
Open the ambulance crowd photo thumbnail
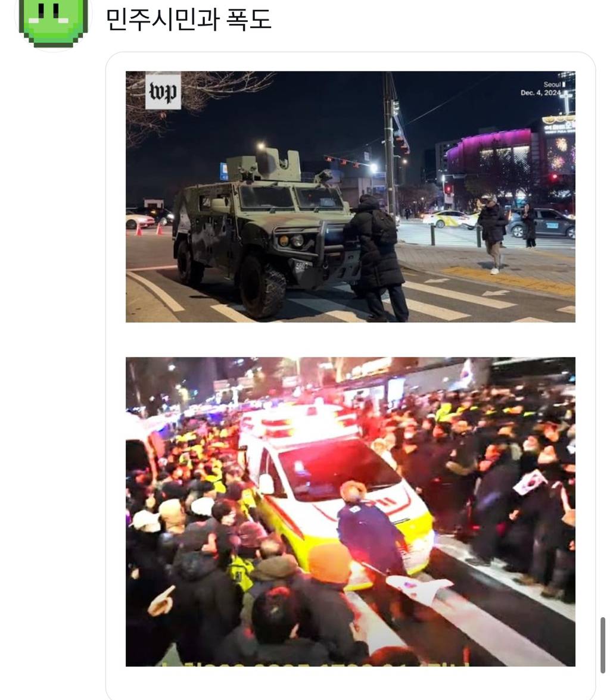pyautogui.click(x=350, y=512)
